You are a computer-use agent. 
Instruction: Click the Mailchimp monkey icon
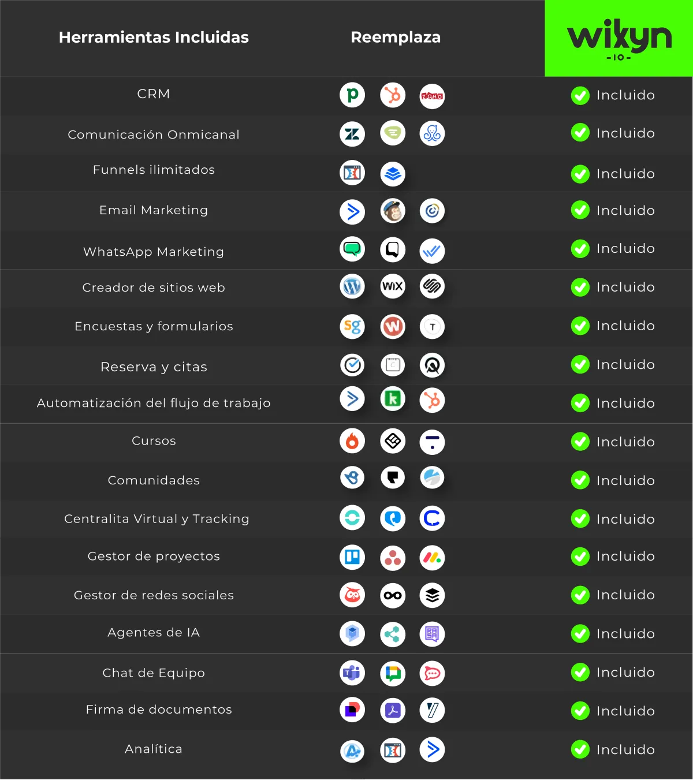click(393, 211)
